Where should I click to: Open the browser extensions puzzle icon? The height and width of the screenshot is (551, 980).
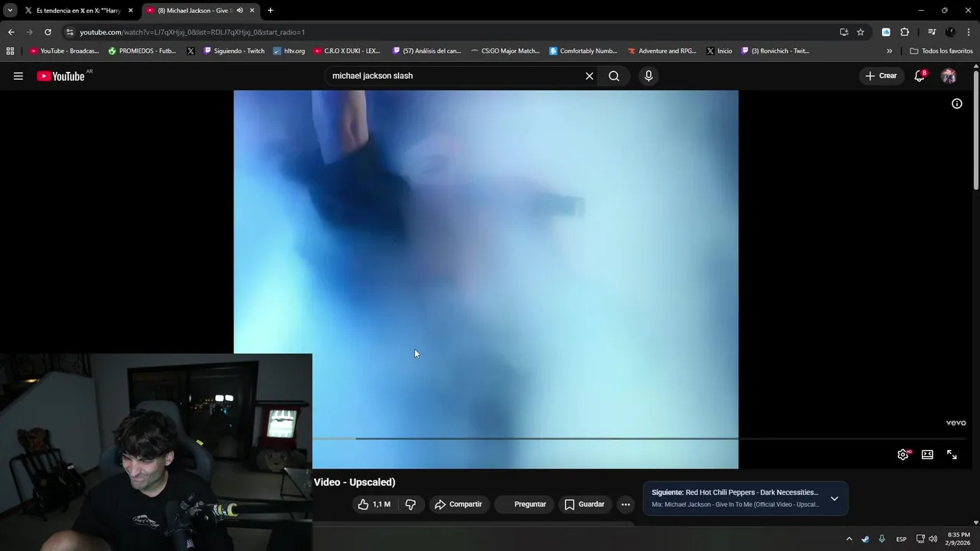coord(904,32)
